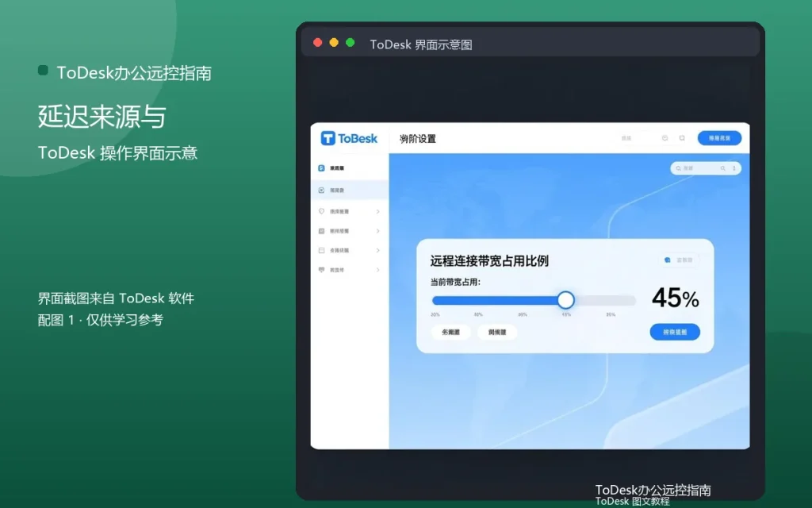This screenshot has width=812, height=508.
Task: Click the heading 远程连接带宽占用比例
Action: 489,260
